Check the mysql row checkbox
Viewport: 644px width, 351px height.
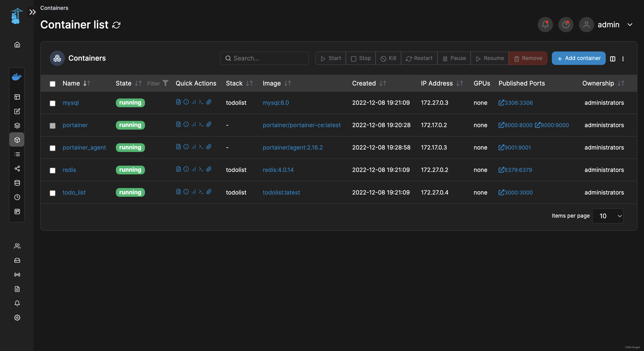pyautogui.click(x=53, y=103)
